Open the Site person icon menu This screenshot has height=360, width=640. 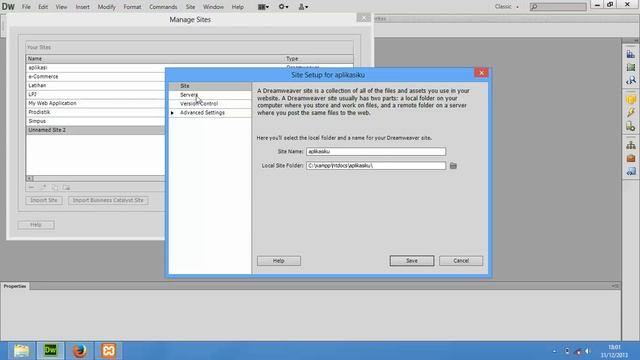pyautogui.click(x=303, y=7)
